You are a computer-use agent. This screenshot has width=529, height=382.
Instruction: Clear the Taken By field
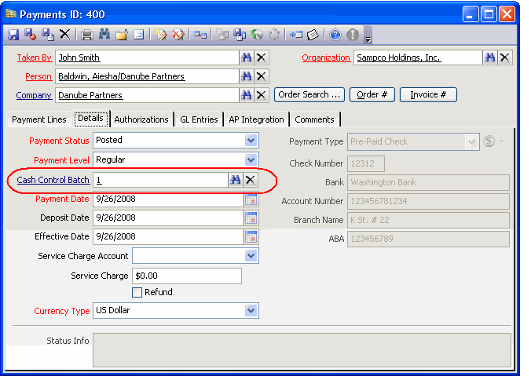[x=261, y=58]
